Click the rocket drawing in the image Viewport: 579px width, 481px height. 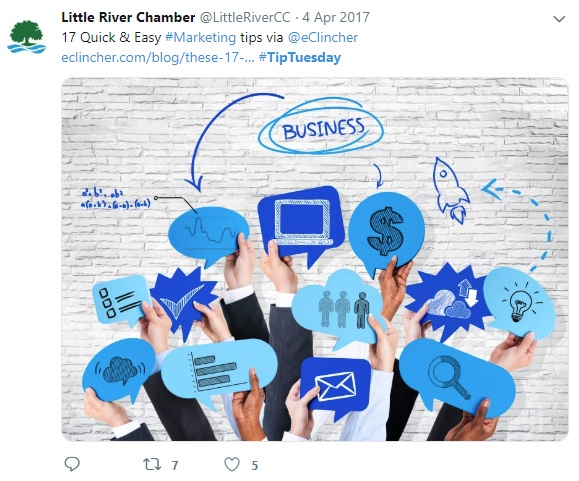[451, 190]
